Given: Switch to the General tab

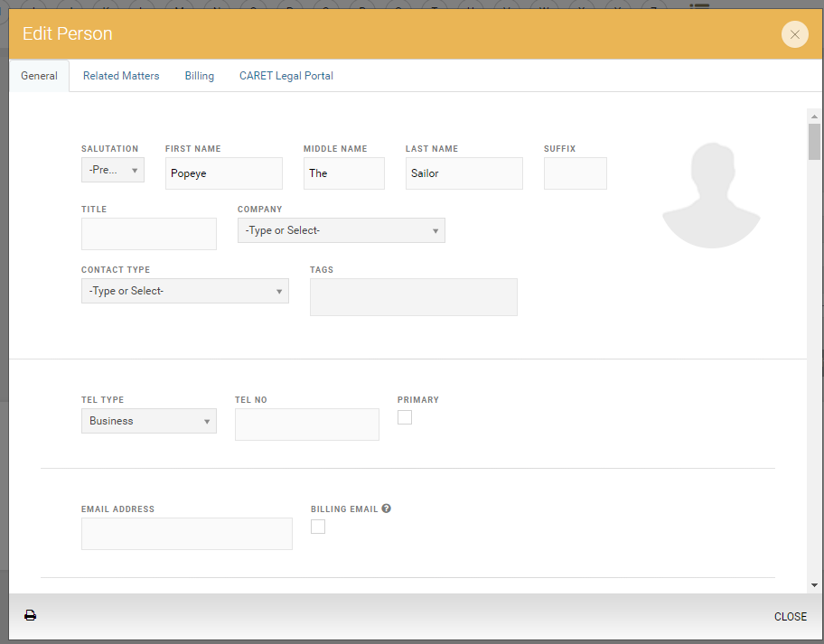Looking at the screenshot, I should [40, 76].
